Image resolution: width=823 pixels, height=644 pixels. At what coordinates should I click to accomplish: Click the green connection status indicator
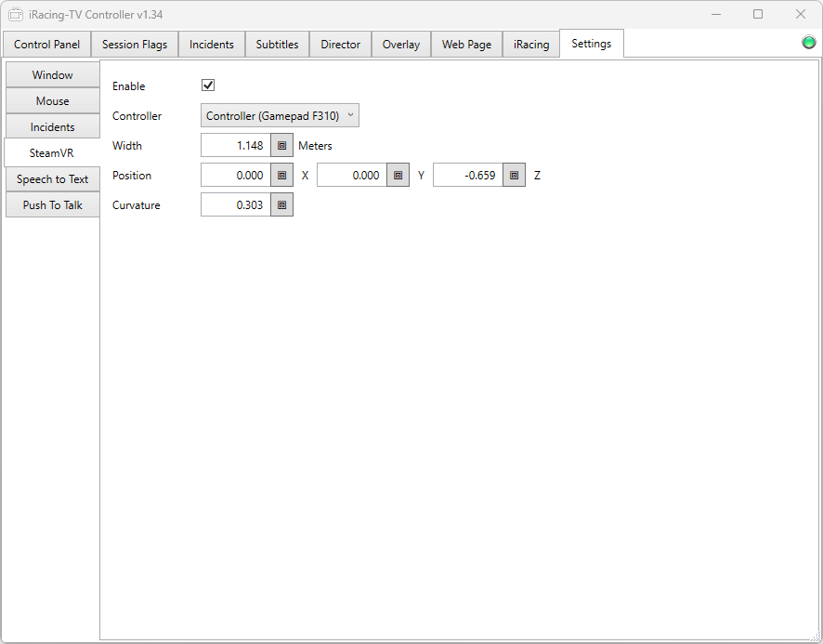(809, 42)
